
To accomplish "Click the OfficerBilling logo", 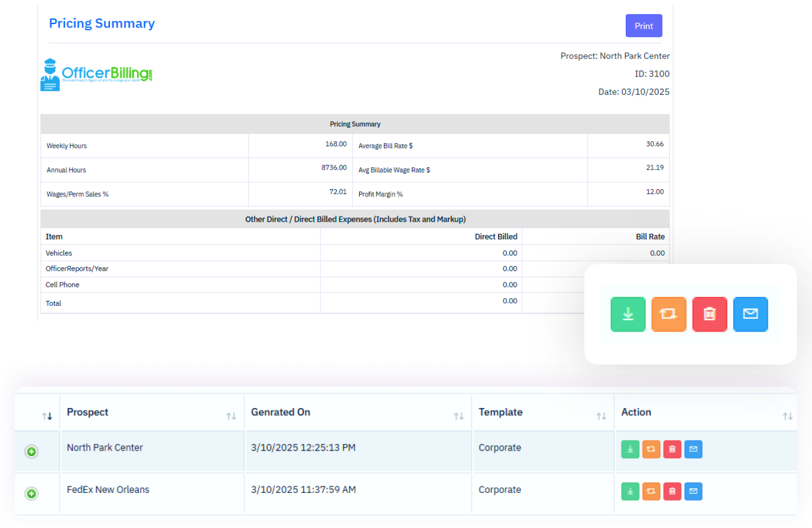I will point(96,75).
